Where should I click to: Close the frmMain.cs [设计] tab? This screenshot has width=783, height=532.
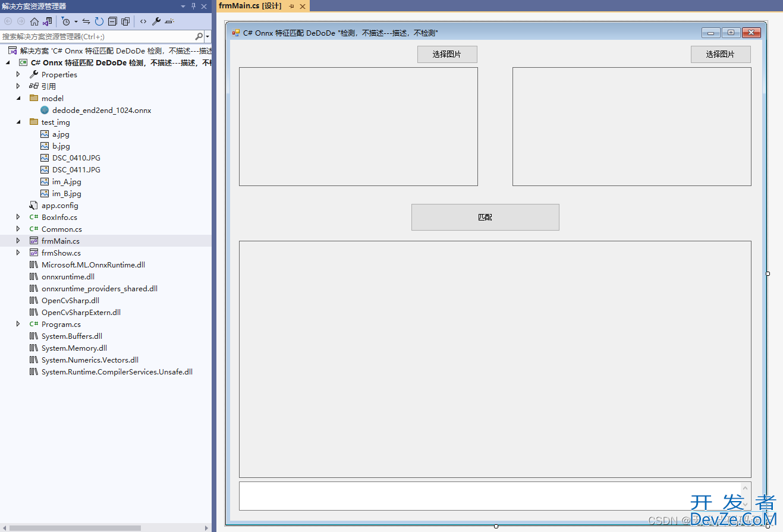(x=303, y=7)
